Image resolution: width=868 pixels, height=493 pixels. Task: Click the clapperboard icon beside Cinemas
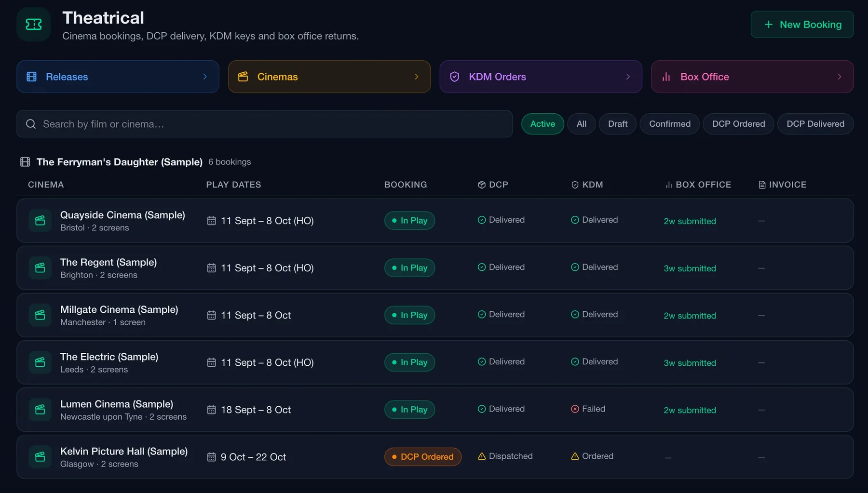click(243, 77)
